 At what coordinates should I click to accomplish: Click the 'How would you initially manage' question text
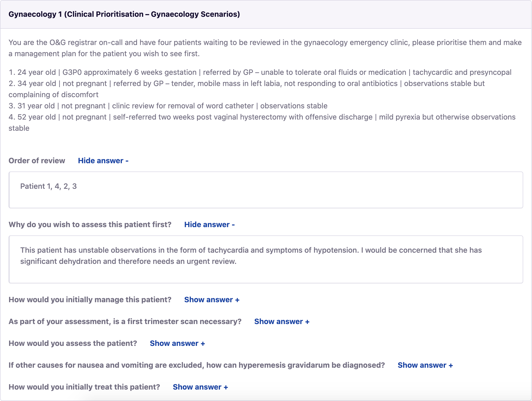tap(90, 300)
